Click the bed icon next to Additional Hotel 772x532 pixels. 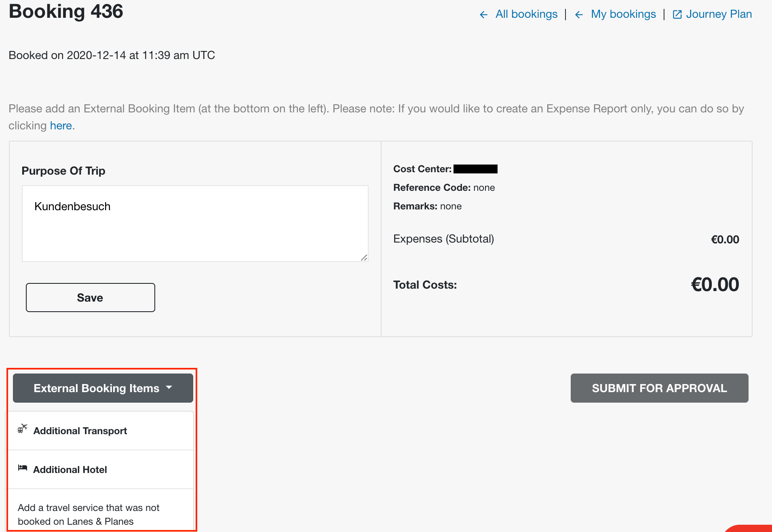pyautogui.click(x=23, y=468)
